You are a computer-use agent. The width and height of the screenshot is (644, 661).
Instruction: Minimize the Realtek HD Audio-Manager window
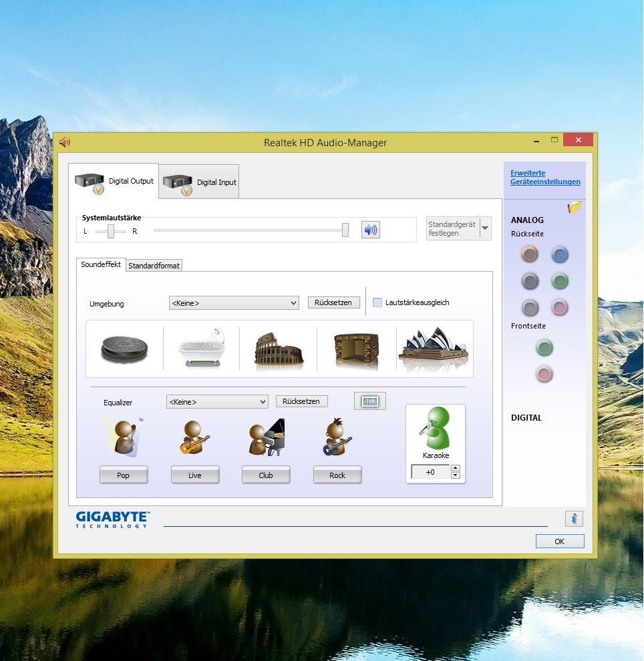pos(536,141)
